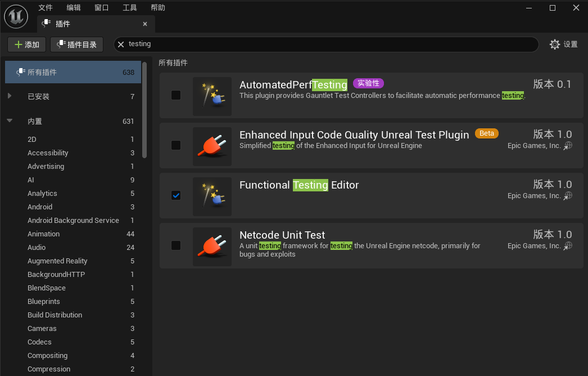Open the 工具 menu
This screenshot has width=588, height=376.
click(x=130, y=7)
